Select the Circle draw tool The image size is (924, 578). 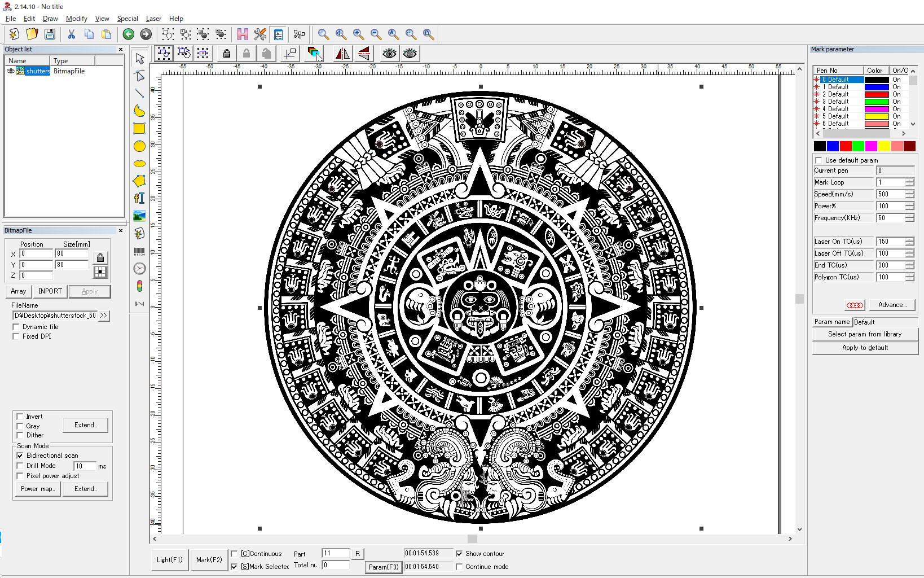(139, 146)
